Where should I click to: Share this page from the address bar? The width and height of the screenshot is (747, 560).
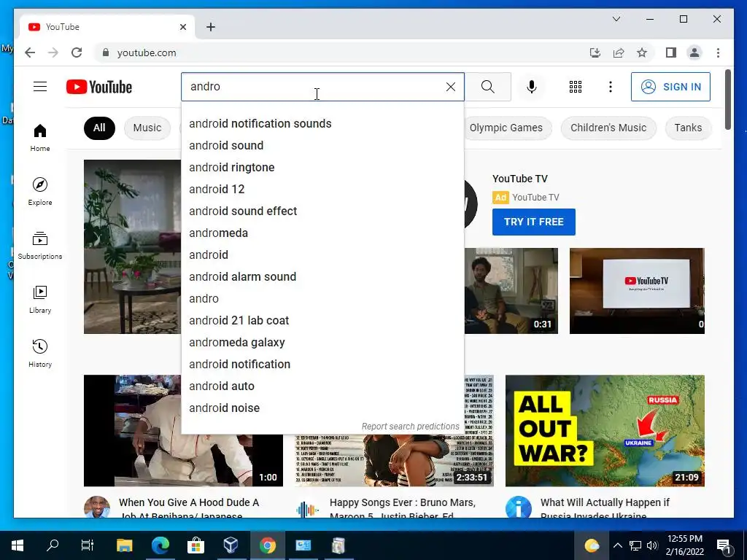pos(619,52)
